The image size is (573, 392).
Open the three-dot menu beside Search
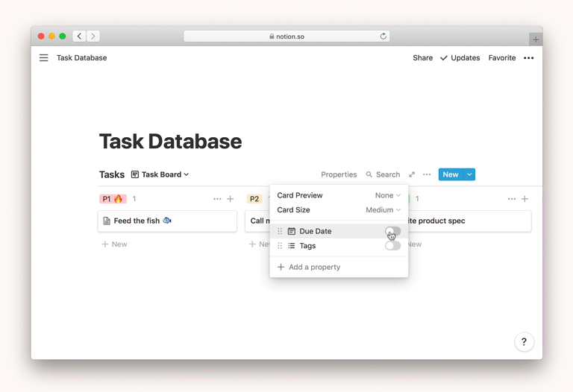tap(427, 174)
